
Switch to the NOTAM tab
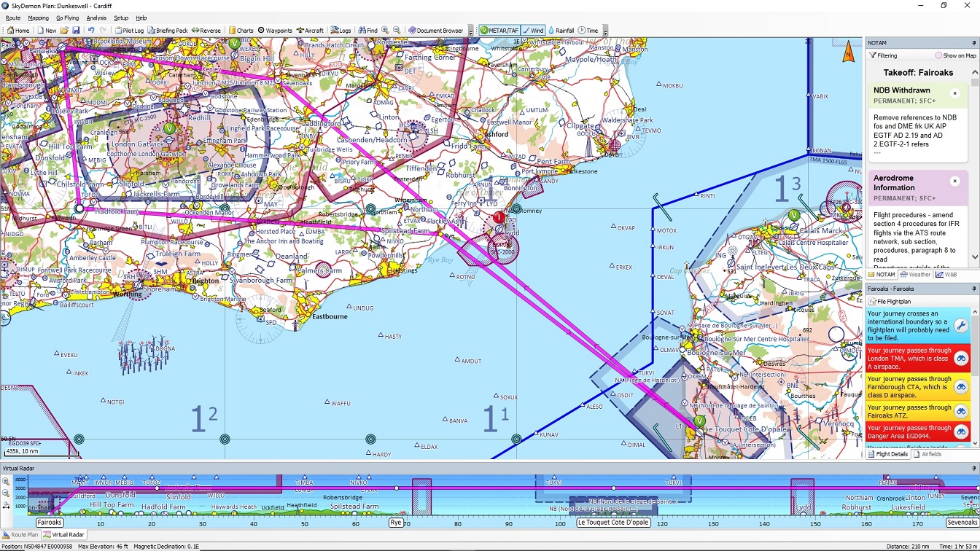coord(882,275)
